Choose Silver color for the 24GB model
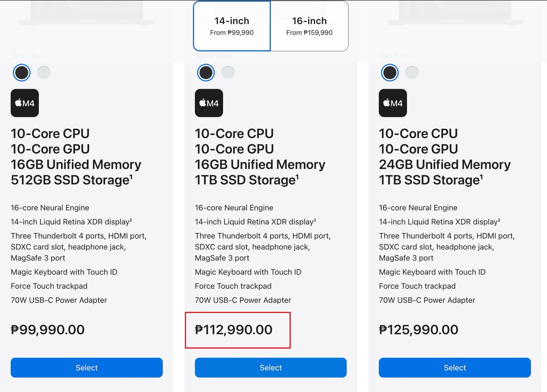Viewport: 547px width, 392px height. click(x=412, y=73)
